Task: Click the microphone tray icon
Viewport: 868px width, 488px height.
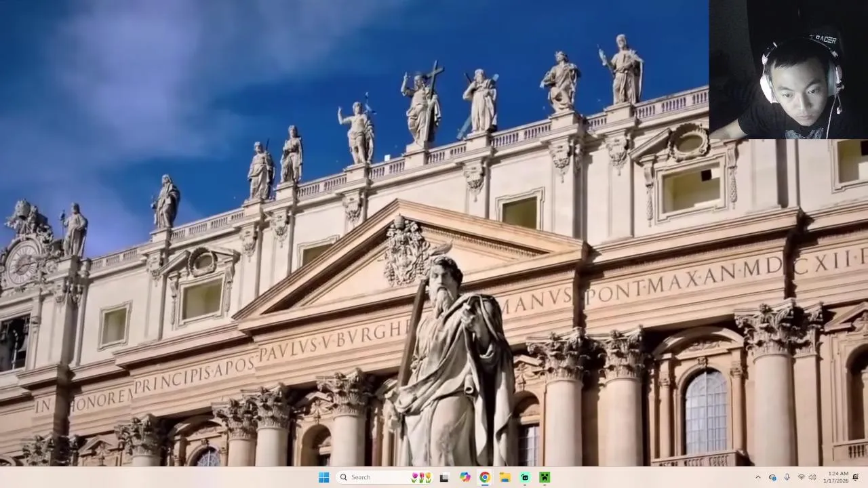Action: point(787,477)
